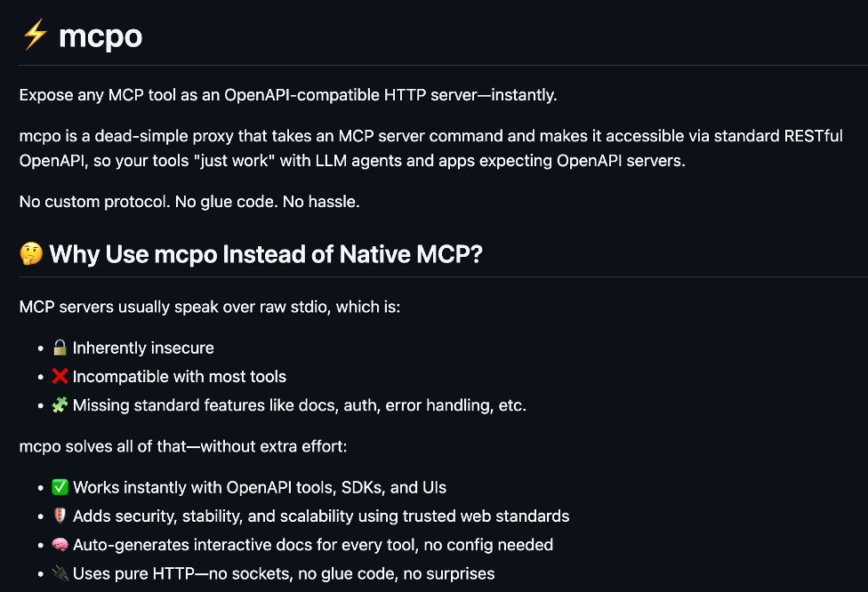Click the lock emoji before Inherently insecure
The width and height of the screenshot is (868, 592).
(60, 348)
